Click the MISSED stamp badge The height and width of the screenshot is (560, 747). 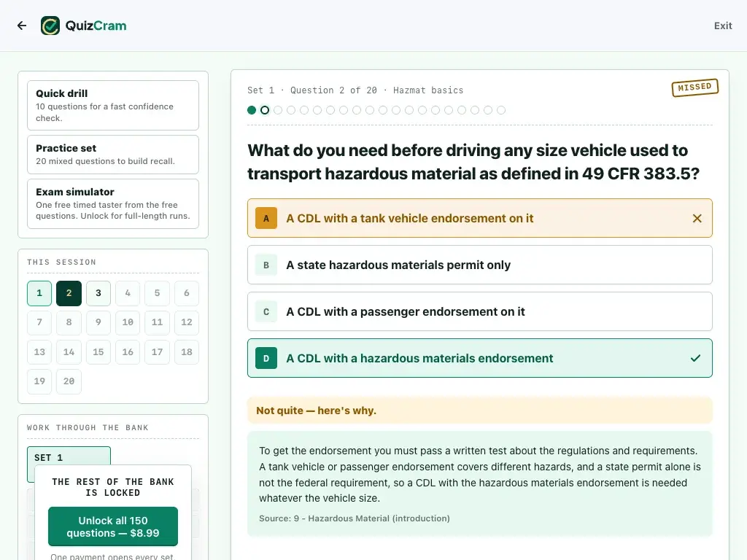[694, 87]
